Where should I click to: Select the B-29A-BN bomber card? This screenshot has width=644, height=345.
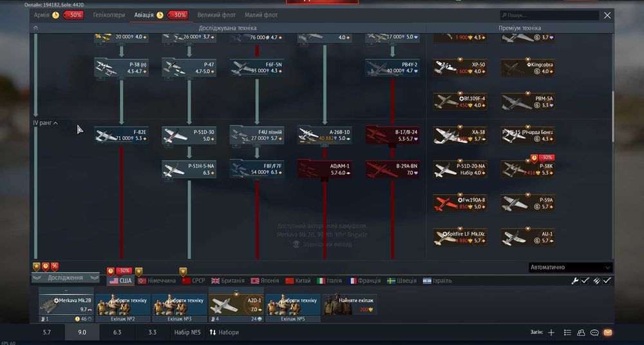(x=392, y=169)
